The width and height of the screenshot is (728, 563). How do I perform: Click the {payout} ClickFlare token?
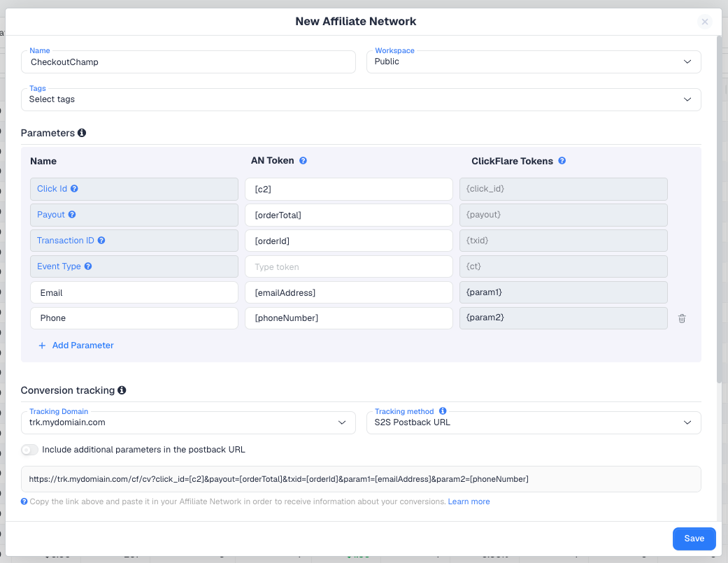(563, 215)
